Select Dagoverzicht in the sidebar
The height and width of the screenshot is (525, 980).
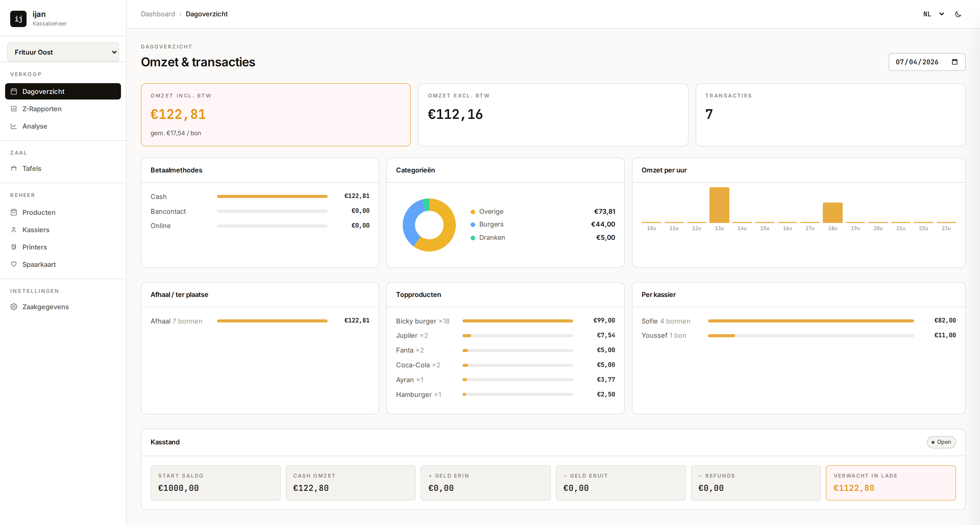[63, 91]
